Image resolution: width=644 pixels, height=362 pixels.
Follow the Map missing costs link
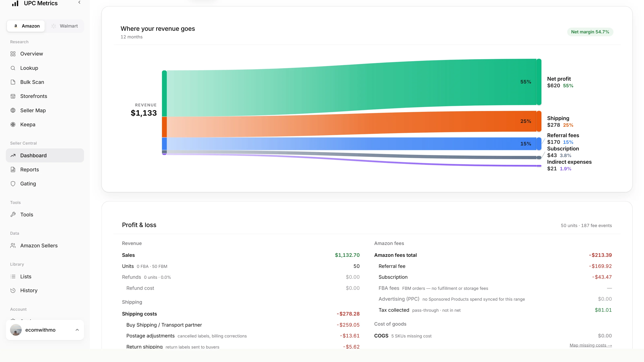pyautogui.click(x=590, y=345)
